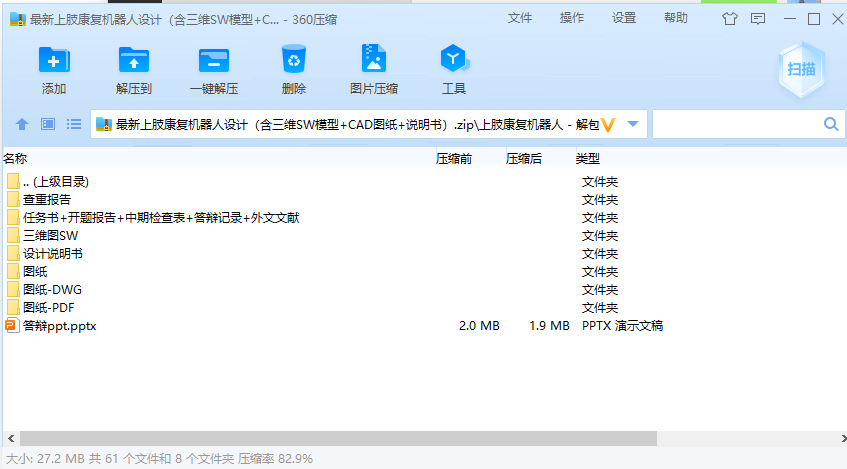Click the 添加 (Add) toolbar icon

pos(54,59)
